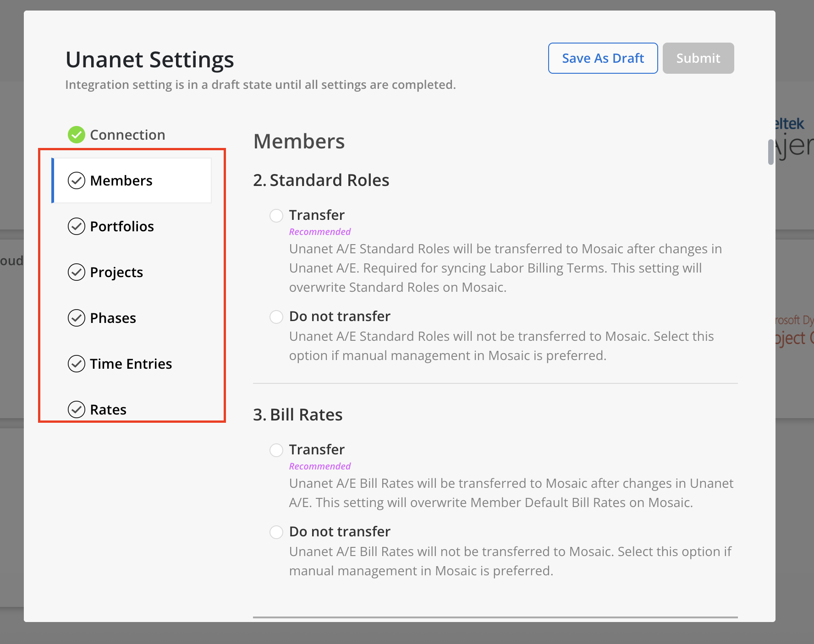The height and width of the screenshot is (644, 814).
Task: Open the Connection settings step
Action: tap(127, 135)
